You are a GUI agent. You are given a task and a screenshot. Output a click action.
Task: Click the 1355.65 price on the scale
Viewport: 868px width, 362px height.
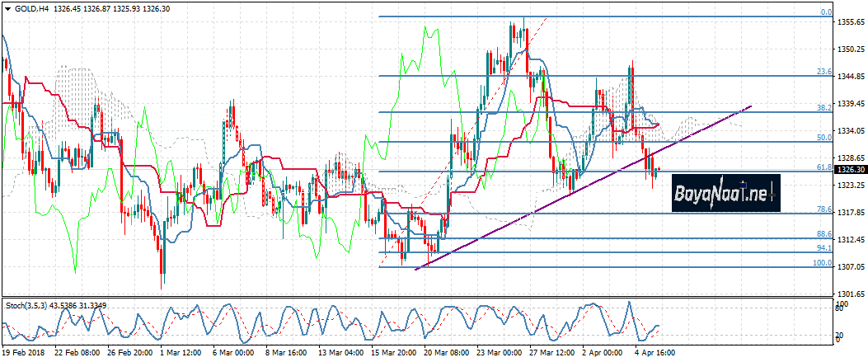tap(851, 22)
